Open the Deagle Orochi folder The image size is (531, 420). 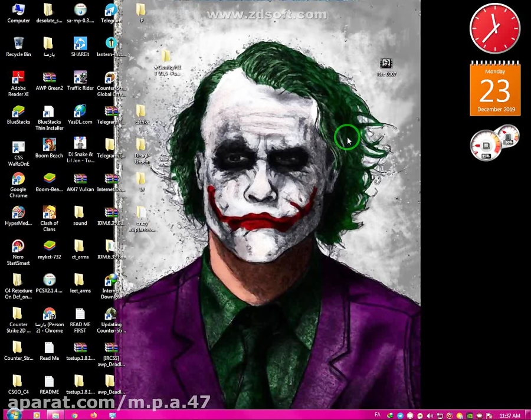142,151
